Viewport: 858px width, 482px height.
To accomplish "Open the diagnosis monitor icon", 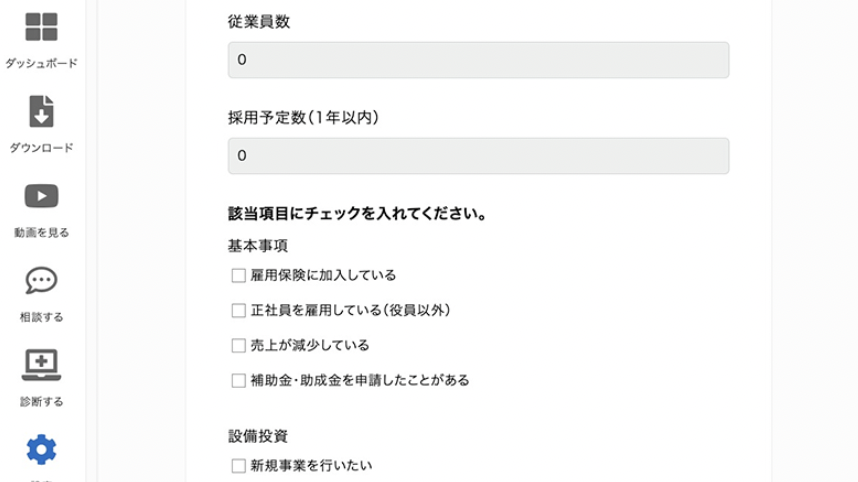I will tap(41, 366).
